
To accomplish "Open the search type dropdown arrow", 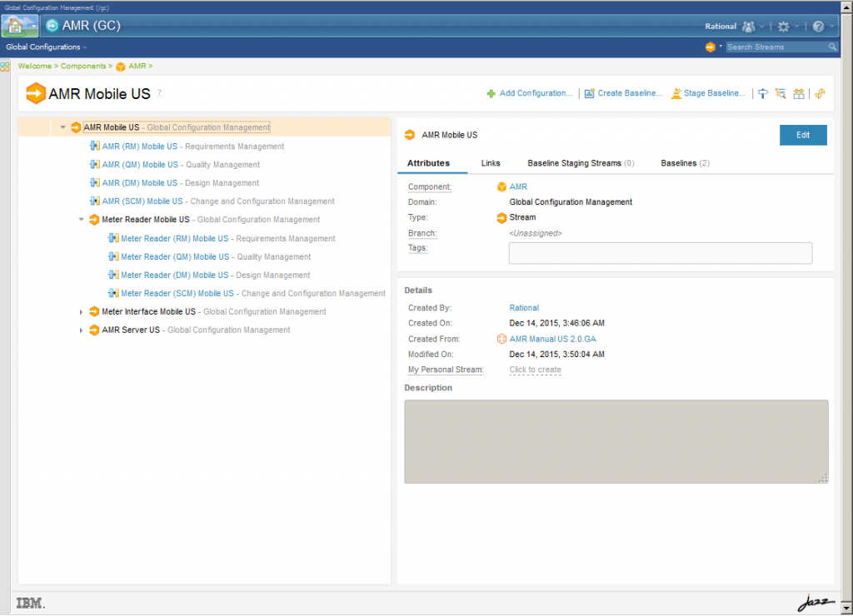I will pyautogui.click(x=721, y=47).
